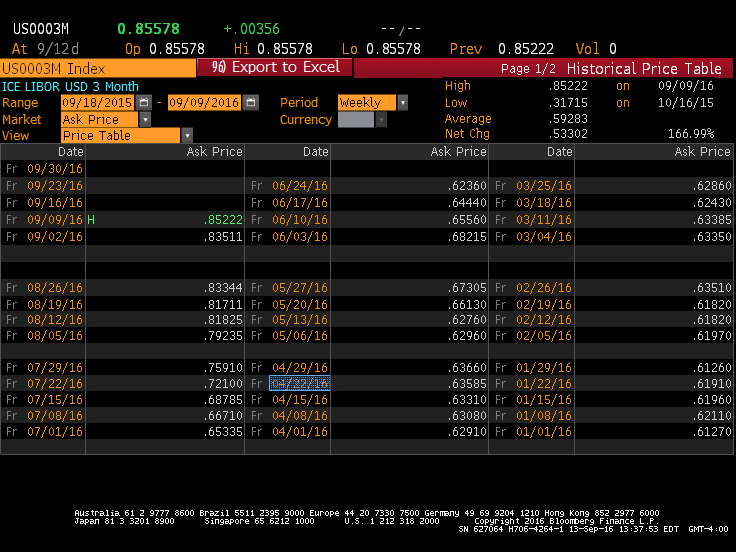
Task: Click the start date field 09/18/2015
Action: pos(98,102)
